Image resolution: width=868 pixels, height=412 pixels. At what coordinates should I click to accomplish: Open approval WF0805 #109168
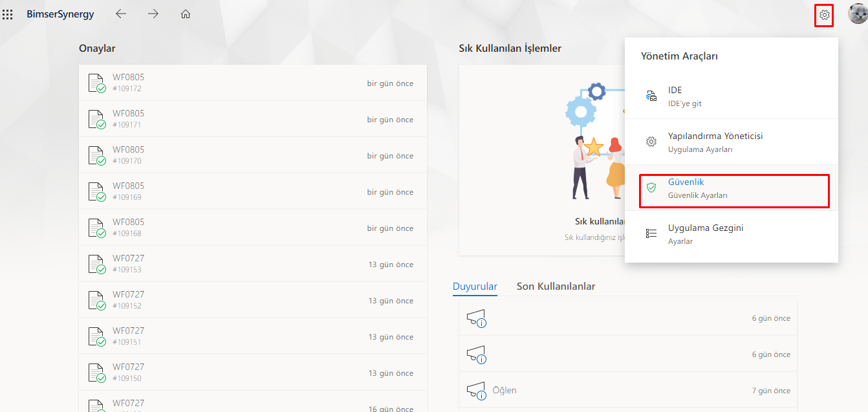(x=253, y=228)
